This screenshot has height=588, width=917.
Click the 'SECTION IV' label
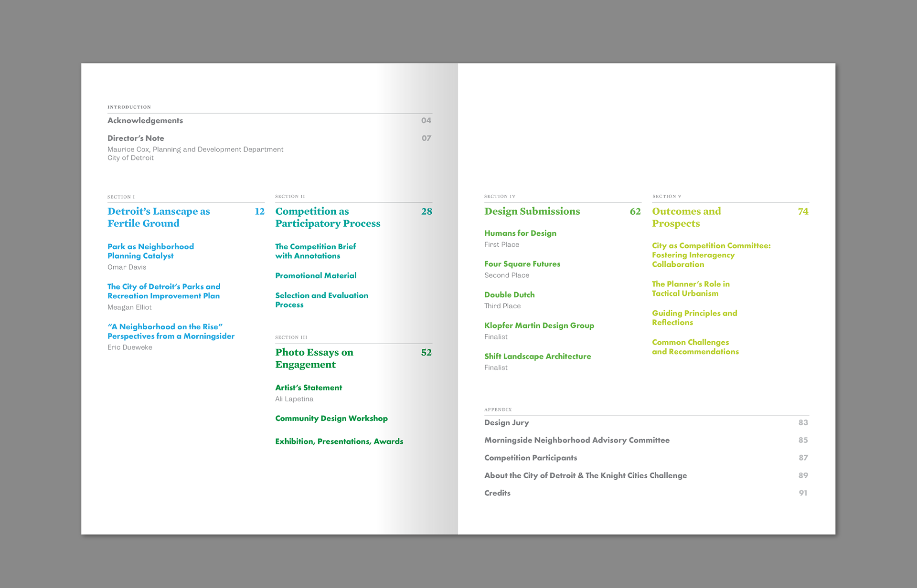(500, 196)
